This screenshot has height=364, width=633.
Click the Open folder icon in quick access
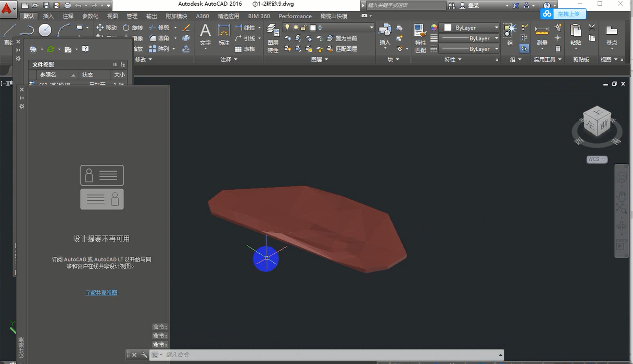pyautogui.click(x=36, y=5)
